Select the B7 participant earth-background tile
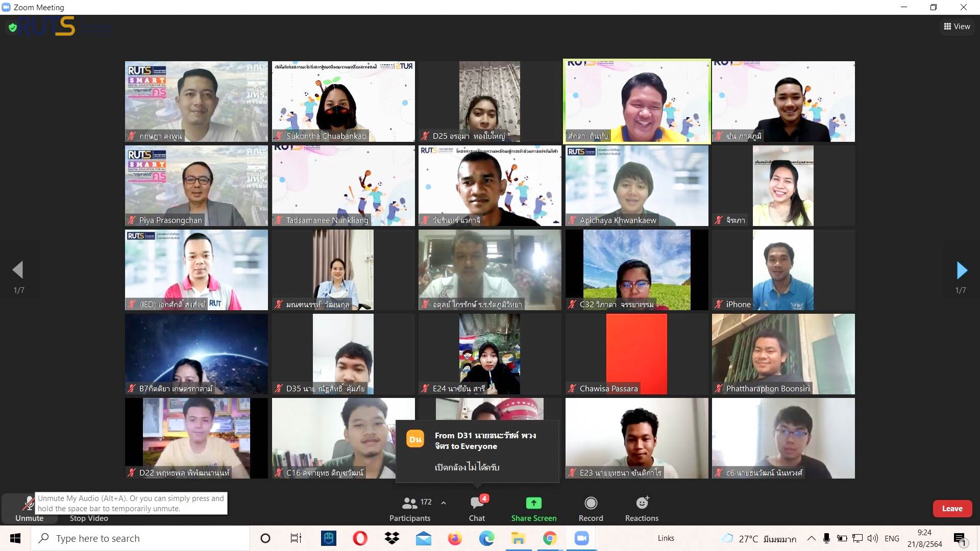 (197, 354)
